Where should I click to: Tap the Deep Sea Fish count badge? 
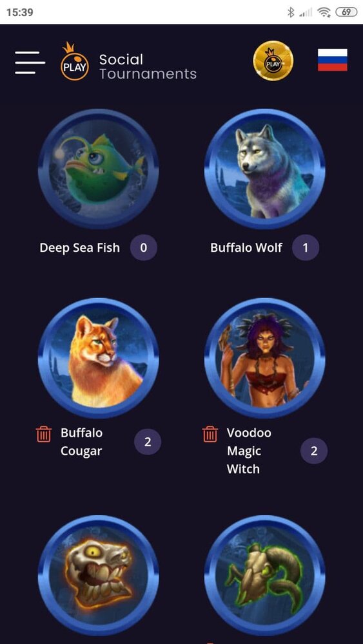(x=144, y=247)
